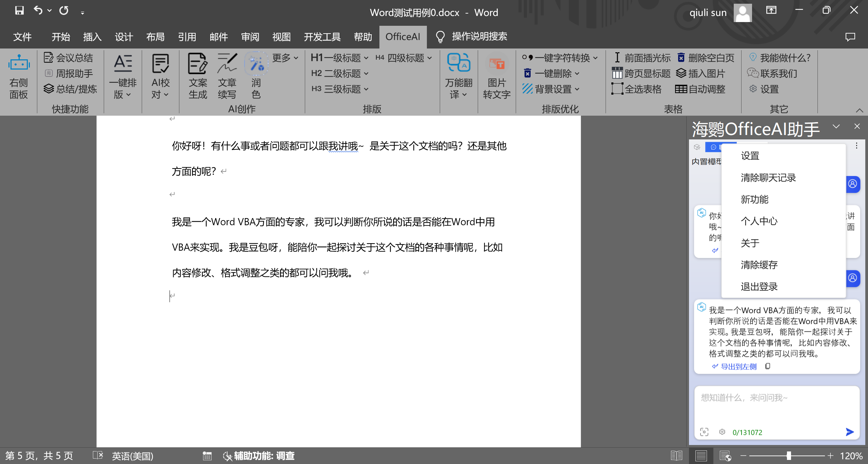Open the 审阅 ribbon tab
The width and height of the screenshot is (868, 464).
pos(250,37)
